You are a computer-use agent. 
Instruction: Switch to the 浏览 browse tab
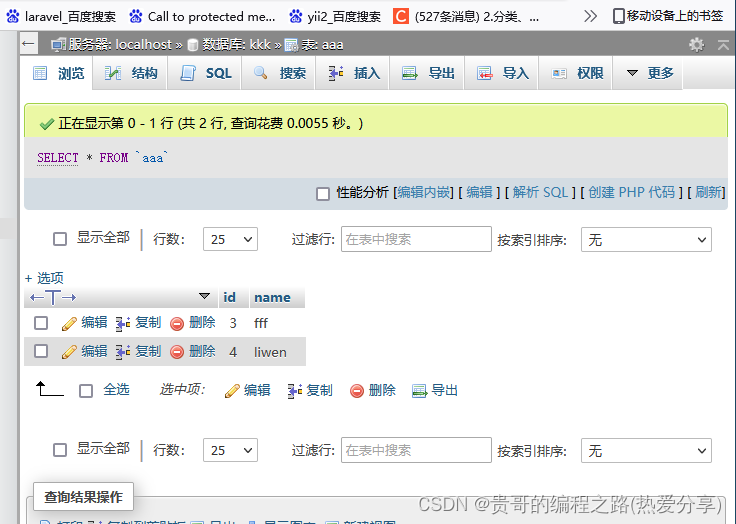58,73
